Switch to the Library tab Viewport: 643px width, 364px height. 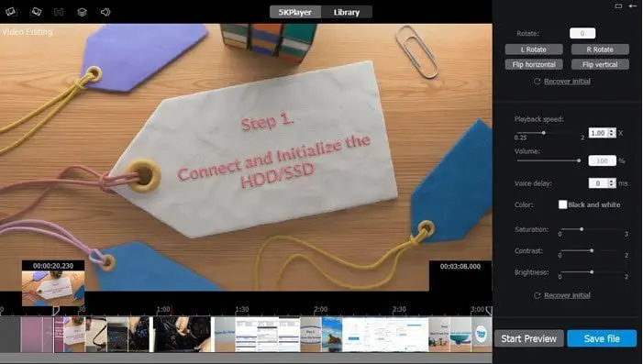pos(347,12)
